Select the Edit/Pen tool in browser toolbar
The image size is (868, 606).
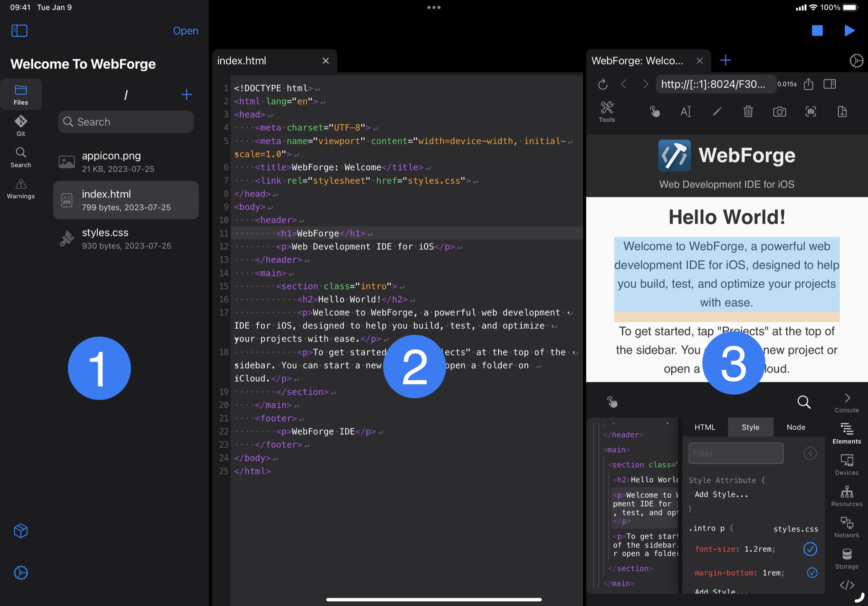point(717,111)
